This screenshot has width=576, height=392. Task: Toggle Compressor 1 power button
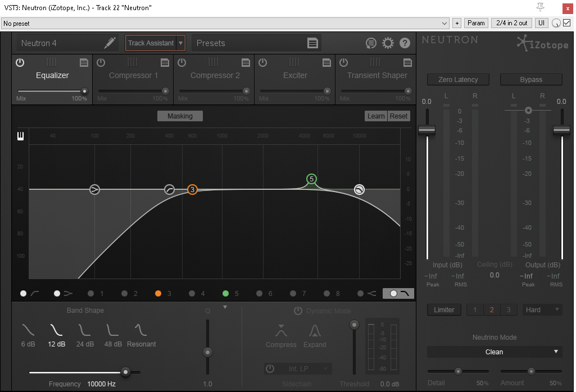tap(100, 62)
